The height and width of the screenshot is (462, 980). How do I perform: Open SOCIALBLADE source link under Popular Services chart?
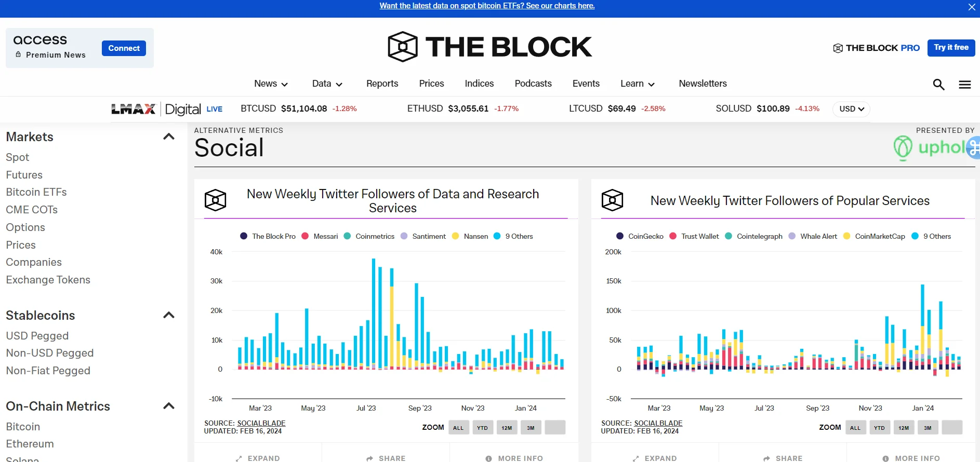pyautogui.click(x=658, y=423)
